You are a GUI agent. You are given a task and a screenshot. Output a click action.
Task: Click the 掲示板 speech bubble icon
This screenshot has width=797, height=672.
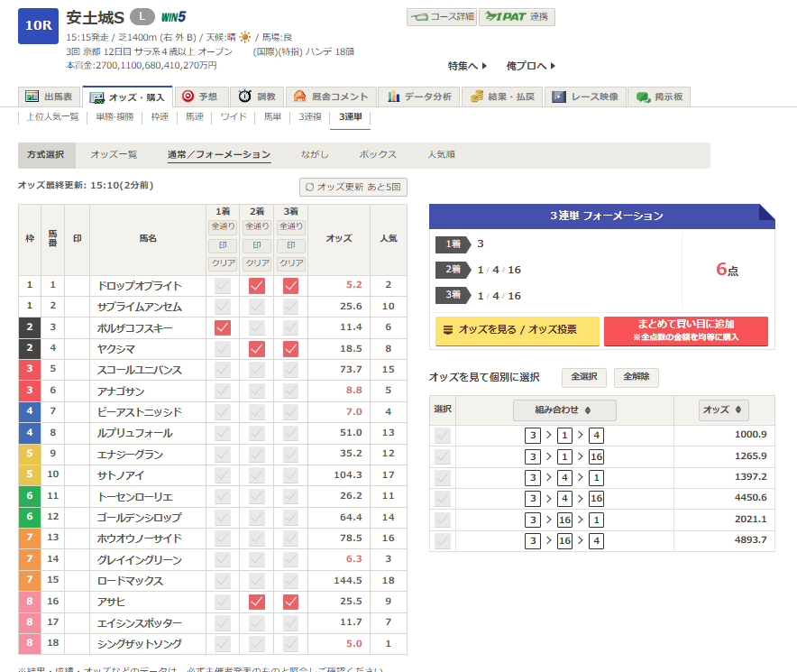point(644,97)
